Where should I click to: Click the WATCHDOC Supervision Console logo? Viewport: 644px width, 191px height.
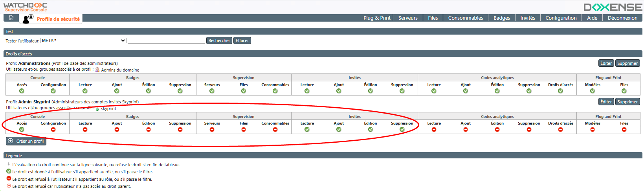[26, 7]
